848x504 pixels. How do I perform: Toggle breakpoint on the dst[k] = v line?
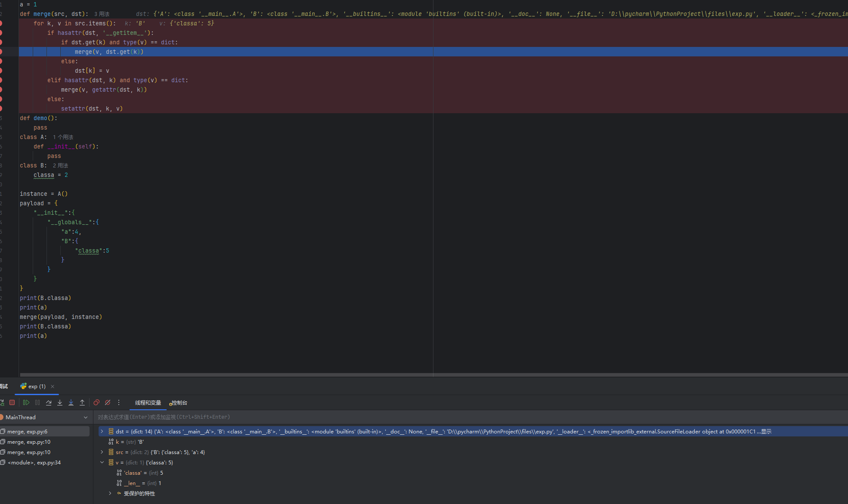click(1, 71)
